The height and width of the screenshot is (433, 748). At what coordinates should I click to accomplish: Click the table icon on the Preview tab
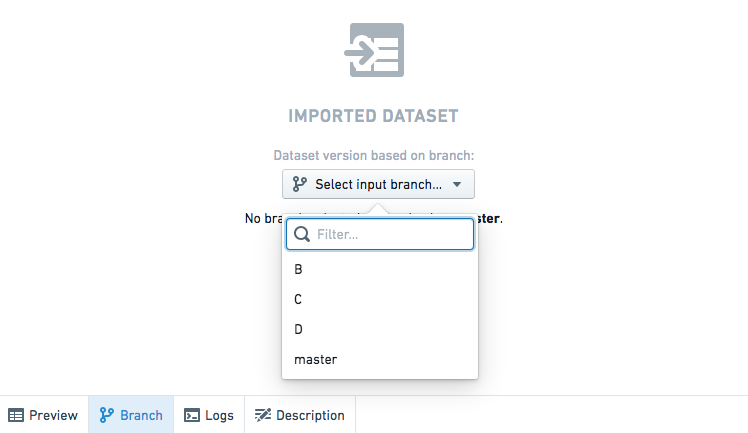pyautogui.click(x=16, y=415)
